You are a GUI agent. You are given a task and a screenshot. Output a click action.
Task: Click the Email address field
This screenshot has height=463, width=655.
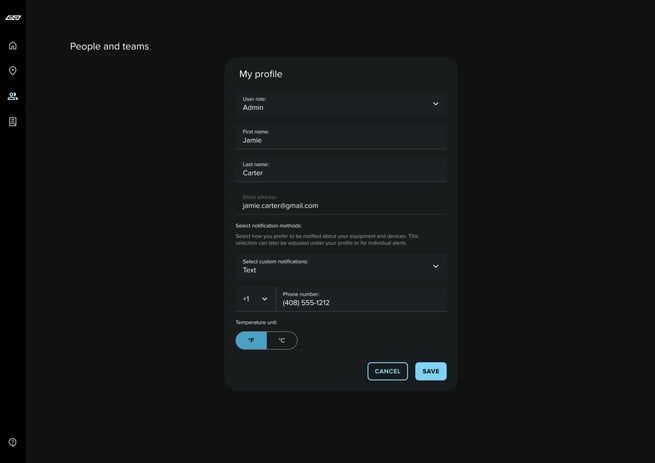tap(340, 202)
